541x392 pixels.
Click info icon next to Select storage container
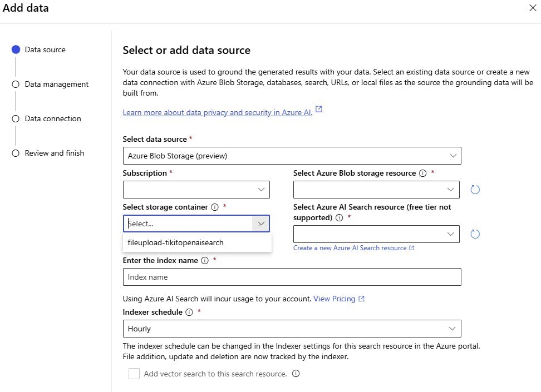point(215,207)
